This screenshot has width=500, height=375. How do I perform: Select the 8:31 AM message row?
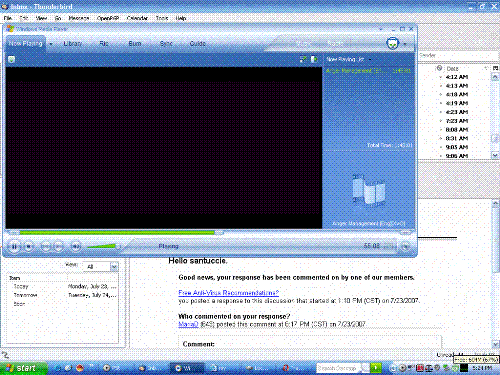(457, 138)
